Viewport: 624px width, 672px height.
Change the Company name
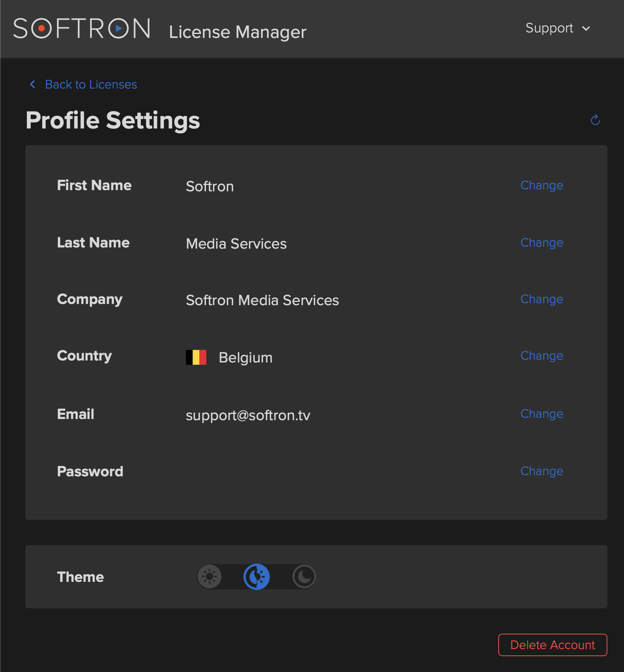click(541, 299)
